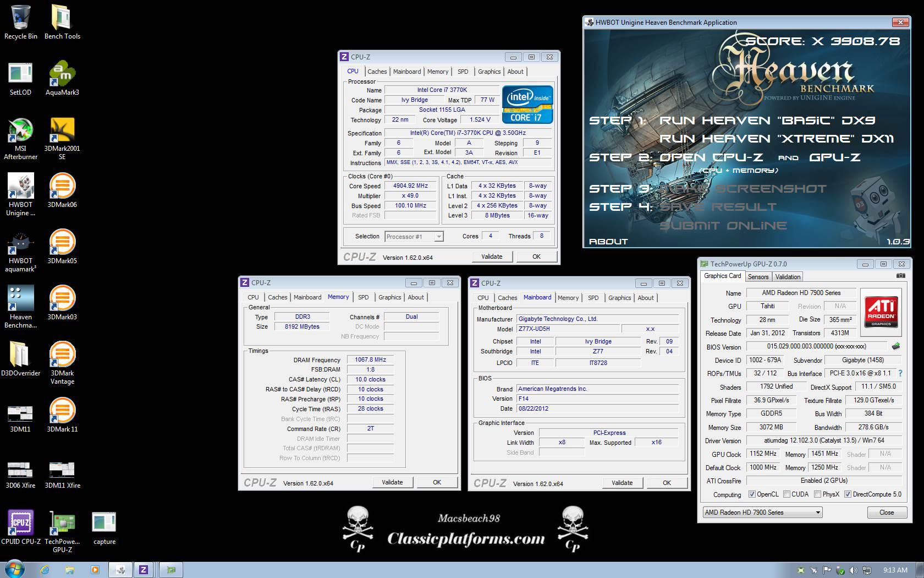Screen dimensions: 924x578
Task: Launch the 3DMark Vantage shortcut
Action: coord(62,363)
